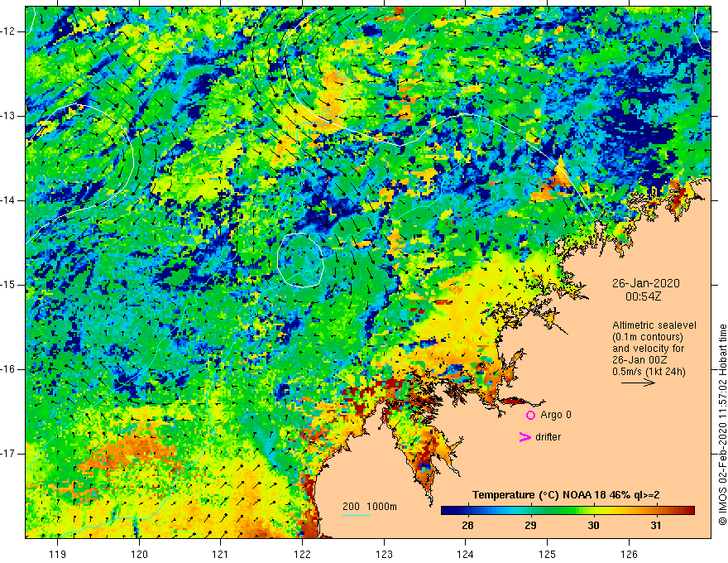Click the magenta drifter arrow marker

tap(524, 437)
